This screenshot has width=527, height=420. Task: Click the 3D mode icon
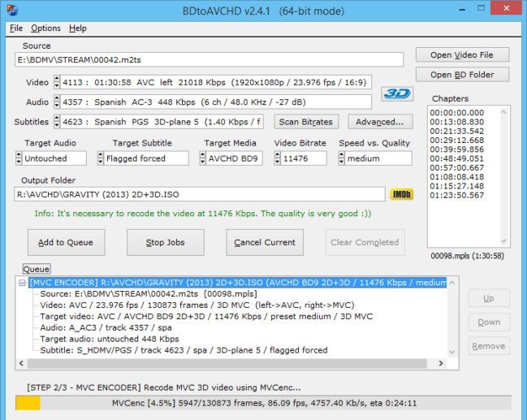(397, 93)
